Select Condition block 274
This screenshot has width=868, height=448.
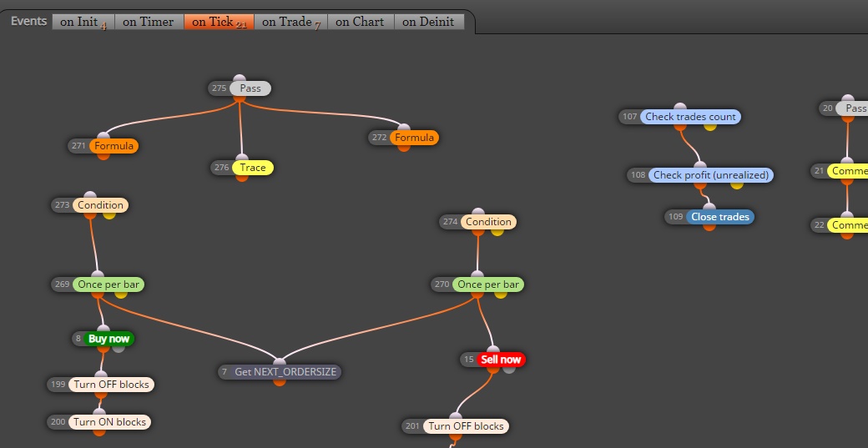click(488, 222)
